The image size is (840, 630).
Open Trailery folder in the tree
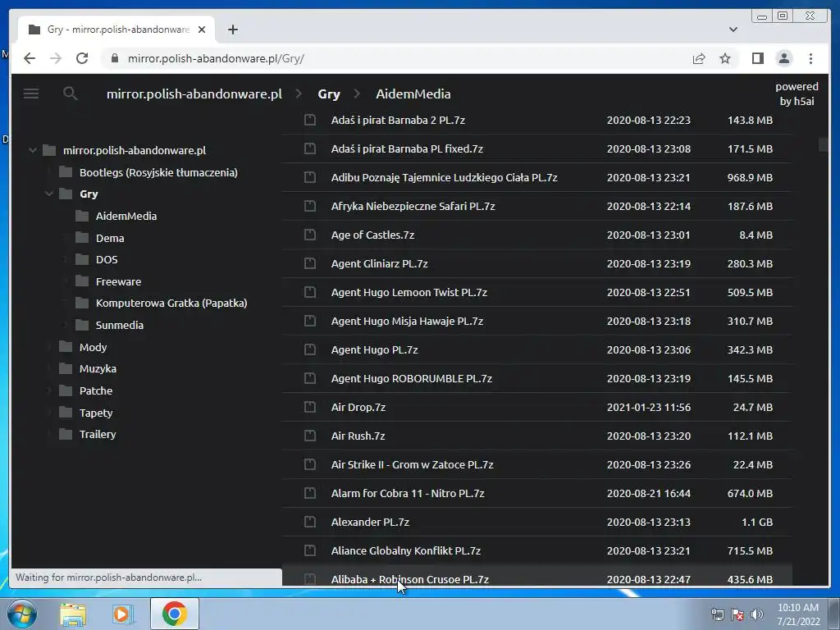pos(98,435)
